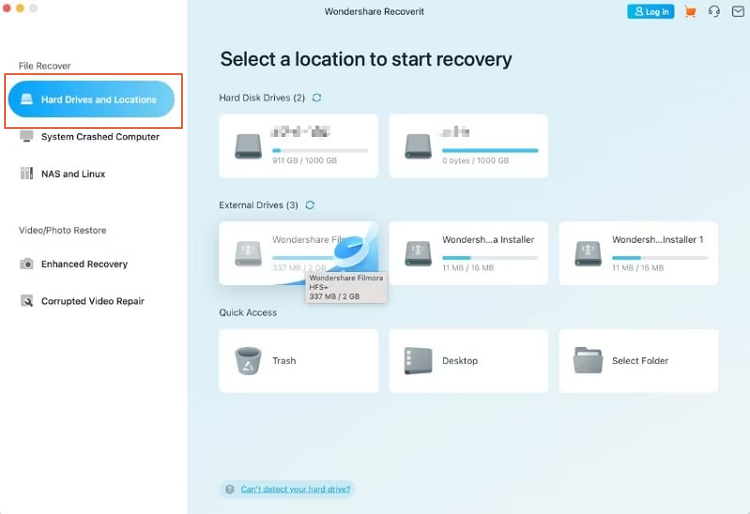Refresh the External Drives list
The image size is (750, 514).
tap(310, 205)
